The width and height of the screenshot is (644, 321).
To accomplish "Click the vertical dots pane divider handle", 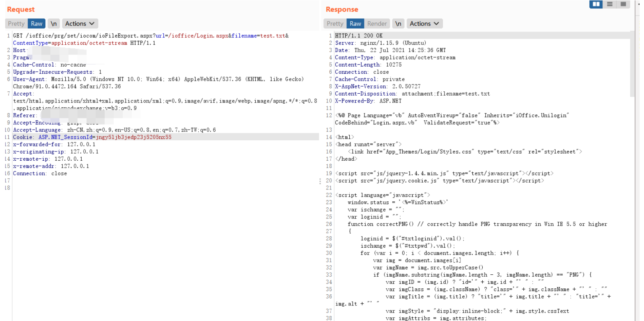I will click(x=320, y=181).
